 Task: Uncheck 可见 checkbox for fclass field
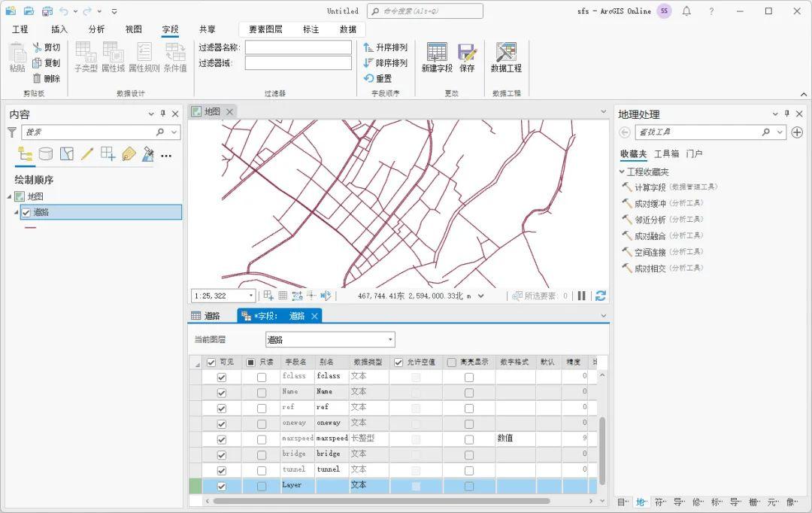220,375
